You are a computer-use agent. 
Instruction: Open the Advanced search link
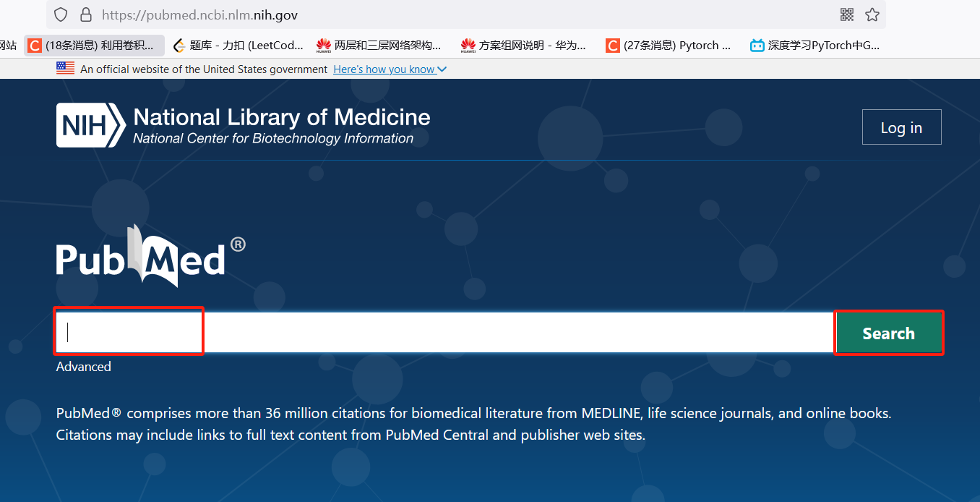(84, 367)
